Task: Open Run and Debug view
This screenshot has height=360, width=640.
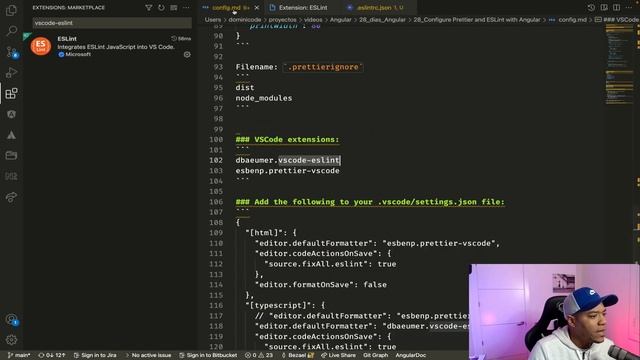Action: (x=11, y=73)
